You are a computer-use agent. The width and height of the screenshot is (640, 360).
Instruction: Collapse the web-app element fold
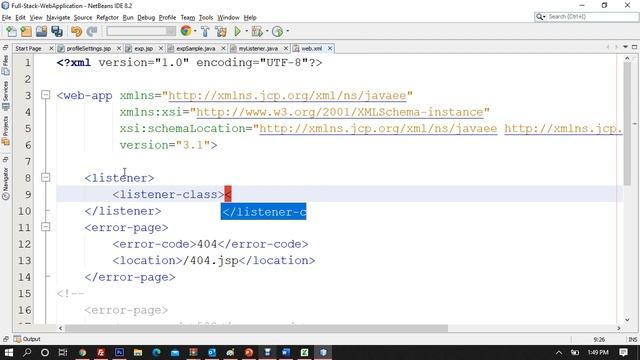[x=46, y=95]
